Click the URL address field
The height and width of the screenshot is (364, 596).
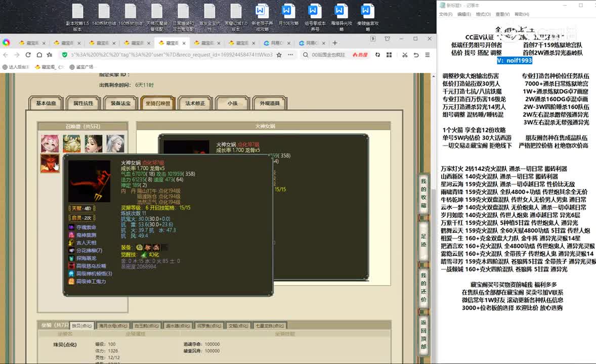(172, 55)
